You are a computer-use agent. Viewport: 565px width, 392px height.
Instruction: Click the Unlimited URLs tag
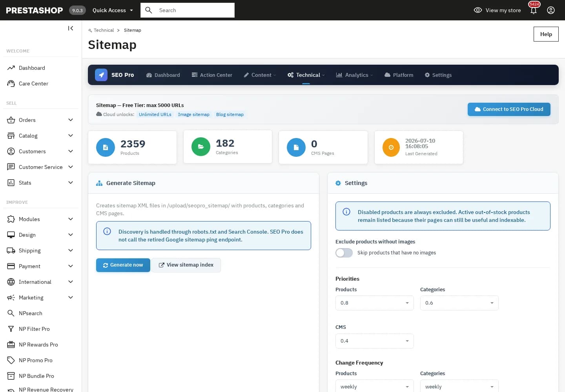(155, 114)
